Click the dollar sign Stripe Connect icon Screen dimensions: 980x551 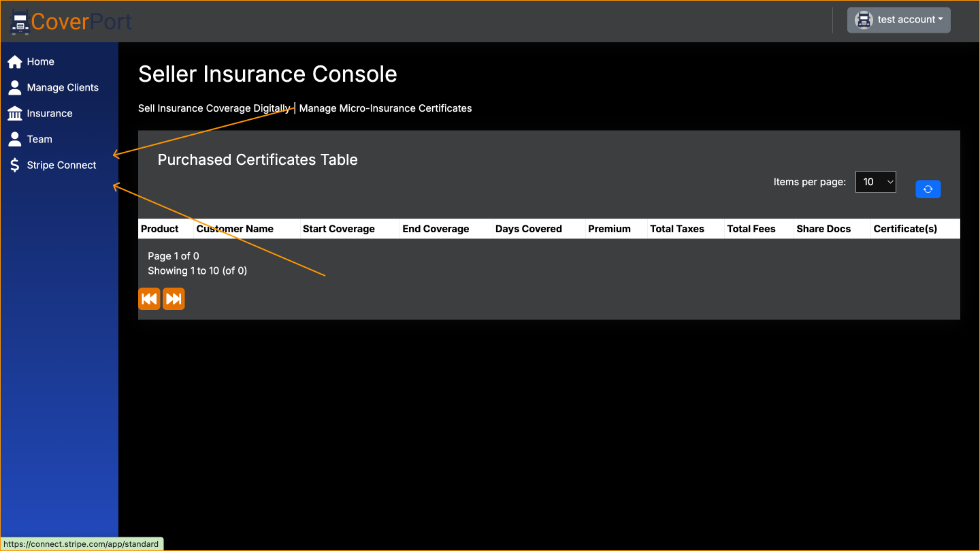[14, 165]
